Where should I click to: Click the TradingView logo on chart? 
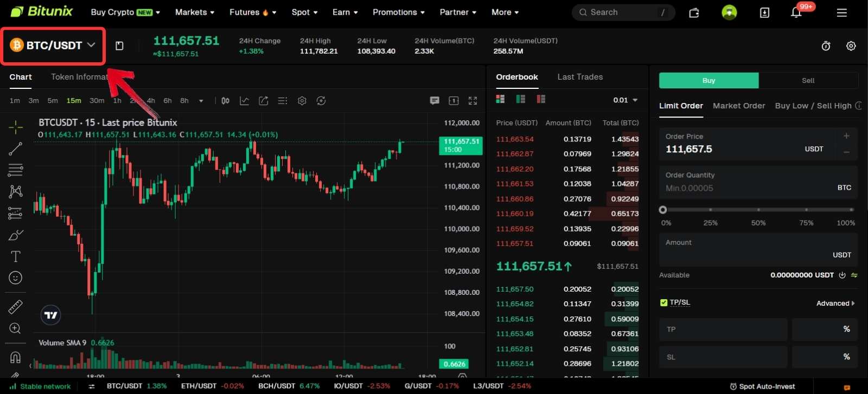pos(51,315)
